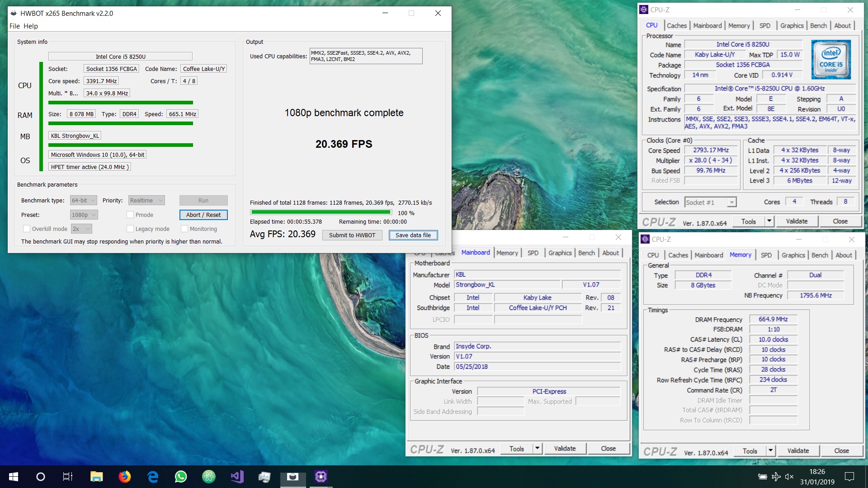
Task: Toggle the Pmode checkbox
Action: pos(130,215)
